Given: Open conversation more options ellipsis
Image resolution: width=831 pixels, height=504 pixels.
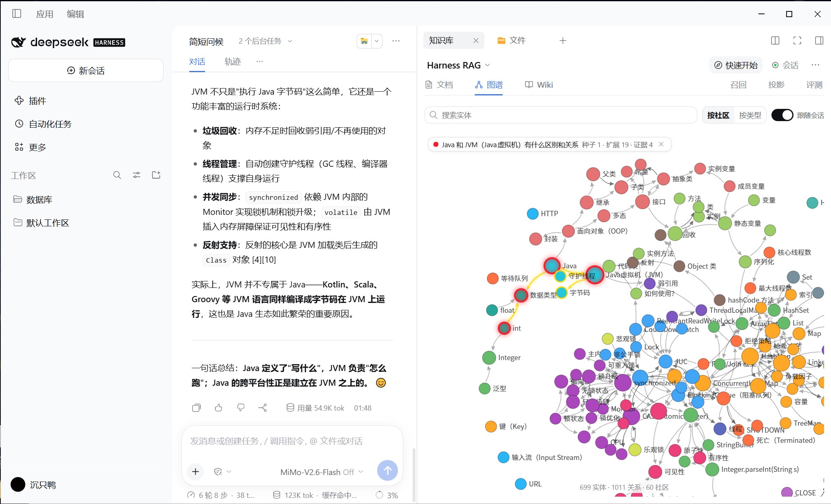Looking at the screenshot, I should [396, 41].
